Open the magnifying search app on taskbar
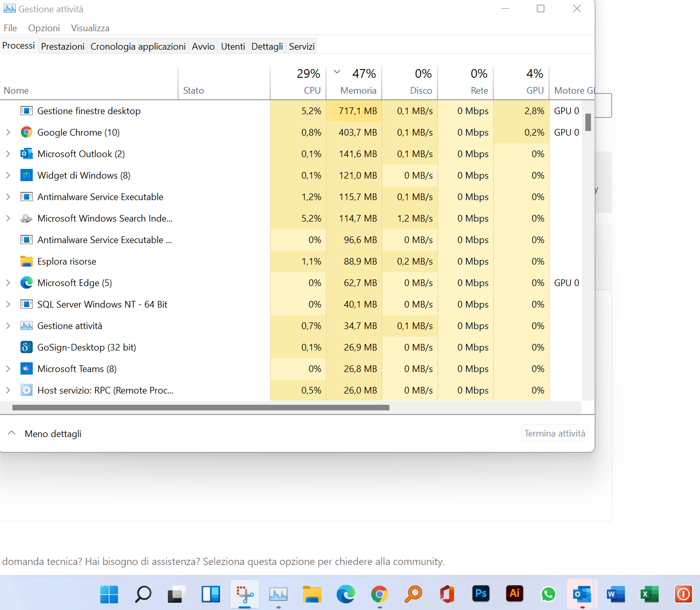This screenshot has height=610, width=700. (413, 594)
